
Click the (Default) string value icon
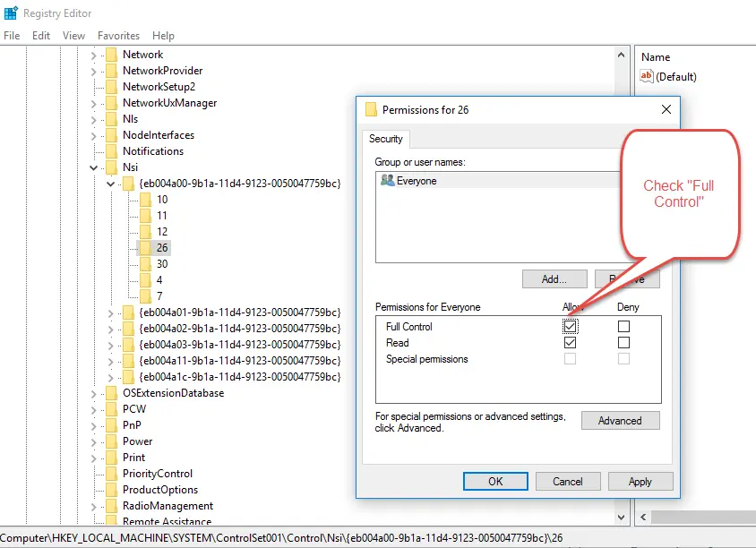tap(647, 77)
